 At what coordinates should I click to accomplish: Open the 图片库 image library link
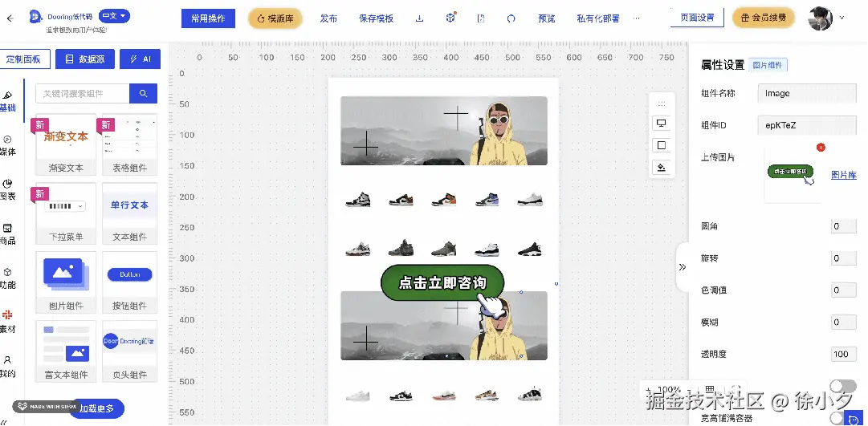click(x=844, y=175)
